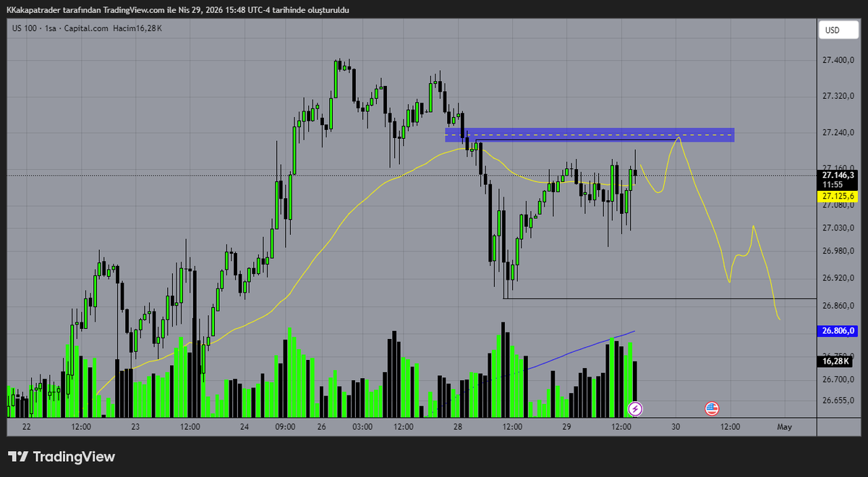Click the volume label 16,28K on the price axis
868x477 pixels.
point(834,361)
